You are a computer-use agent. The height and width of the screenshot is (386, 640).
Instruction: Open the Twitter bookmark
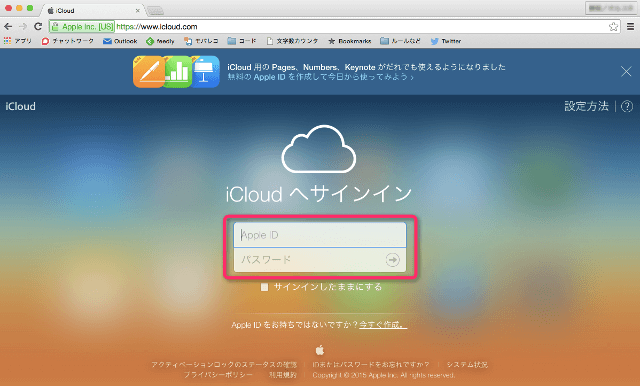pos(446,41)
